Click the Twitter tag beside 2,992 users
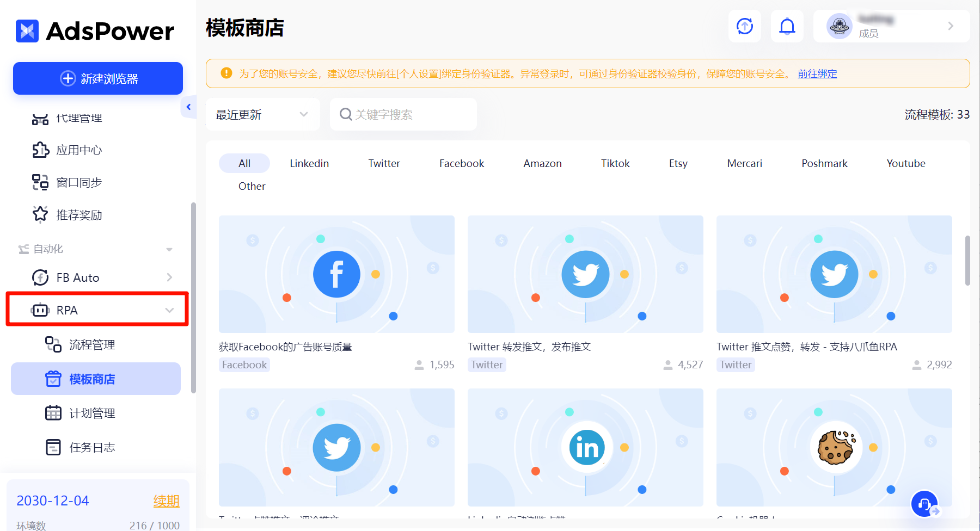This screenshot has width=980, height=531. 736,365
